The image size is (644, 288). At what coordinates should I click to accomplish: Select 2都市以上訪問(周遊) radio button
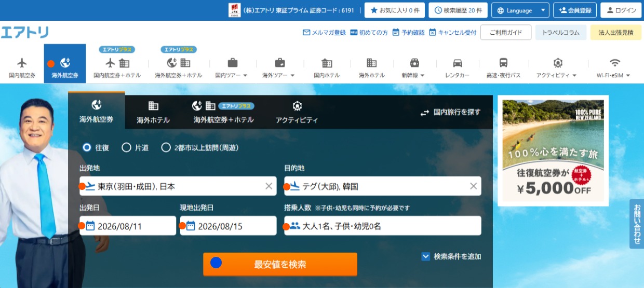coord(166,147)
